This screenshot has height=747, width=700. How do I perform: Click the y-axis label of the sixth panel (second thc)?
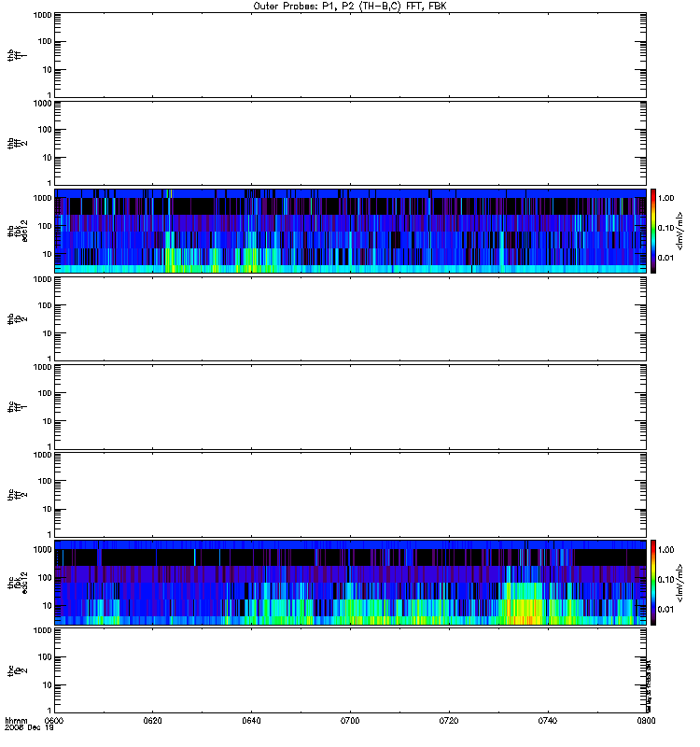[x=18, y=495]
